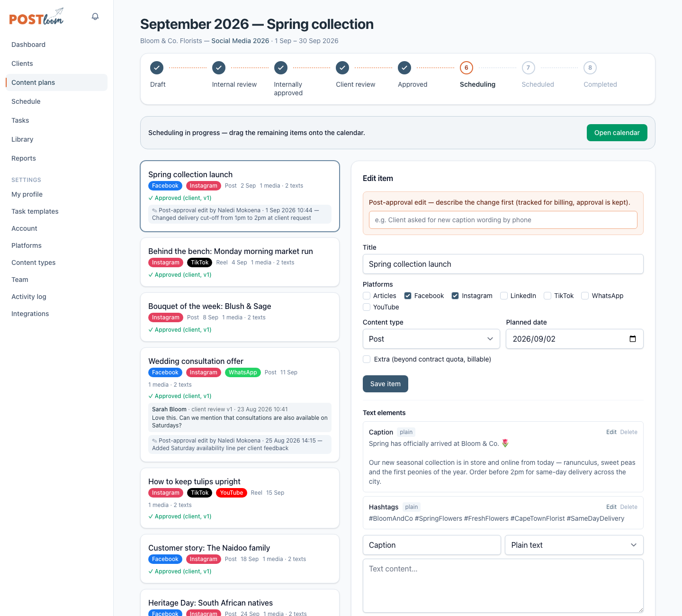
Task: Open the Plain text format dropdown
Action: (574, 545)
